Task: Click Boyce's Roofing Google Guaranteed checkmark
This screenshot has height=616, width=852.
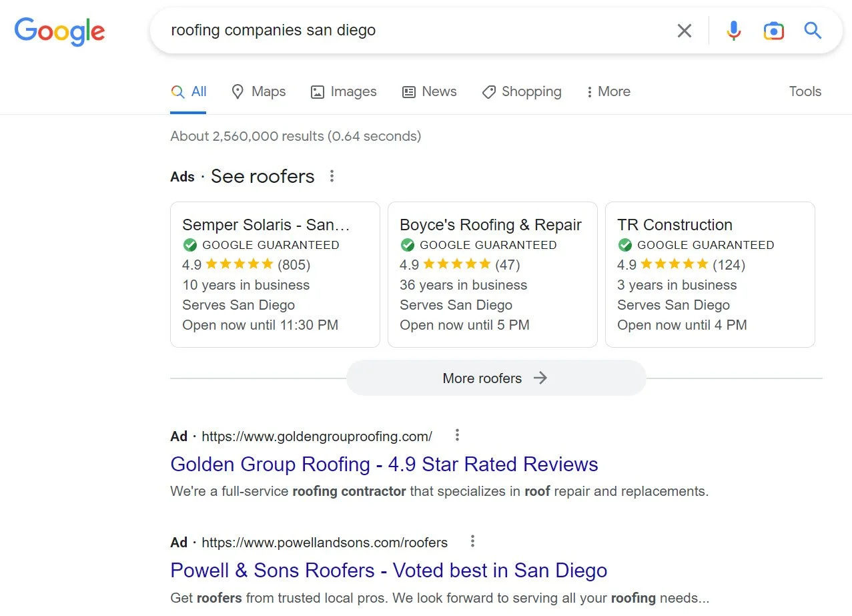Action: coord(407,245)
